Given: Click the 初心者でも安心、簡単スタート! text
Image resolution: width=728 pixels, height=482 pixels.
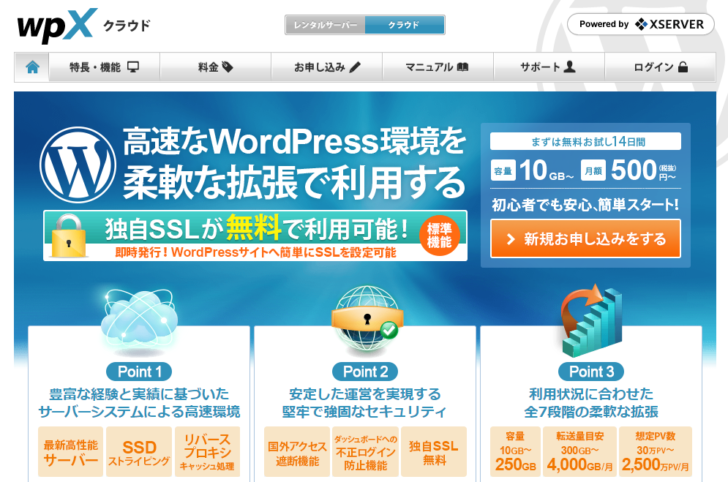Looking at the screenshot, I should tap(585, 204).
